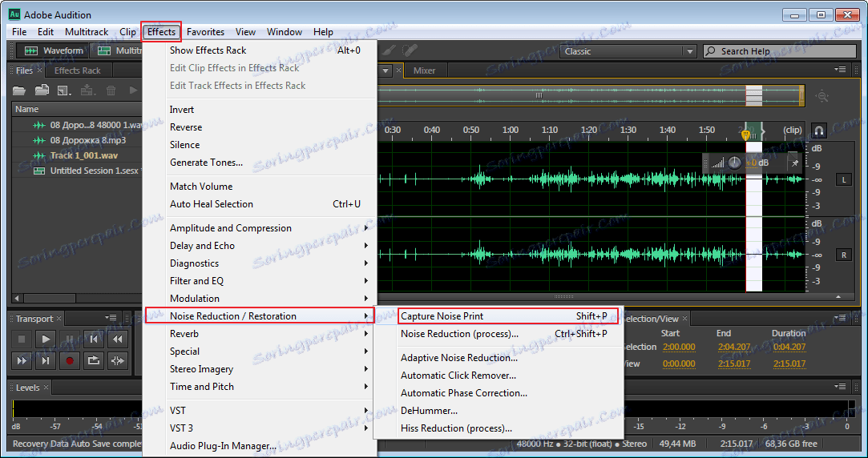The image size is (868, 458).
Task: Switch to the Mixer tab
Action: [x=424, y=70]
